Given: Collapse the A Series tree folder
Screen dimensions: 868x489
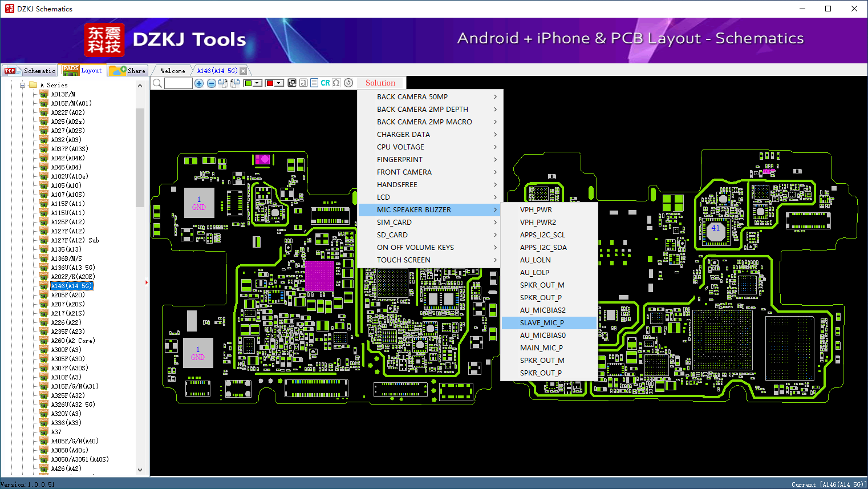Looking at the screenshot, I should (x=23, y=85).
